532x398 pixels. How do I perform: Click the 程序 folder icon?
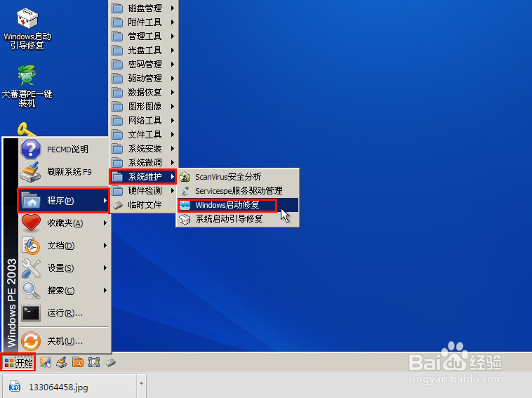(31, 201)
